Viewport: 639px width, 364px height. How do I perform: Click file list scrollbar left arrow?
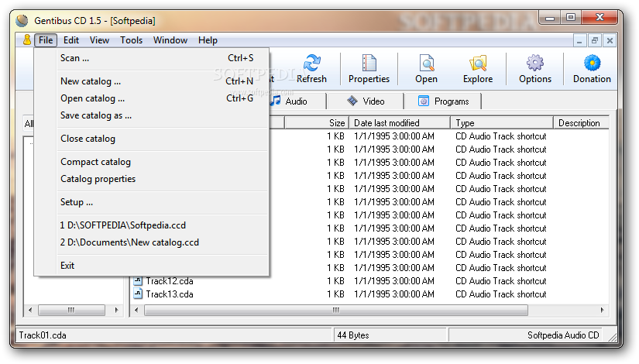point(136,311)
